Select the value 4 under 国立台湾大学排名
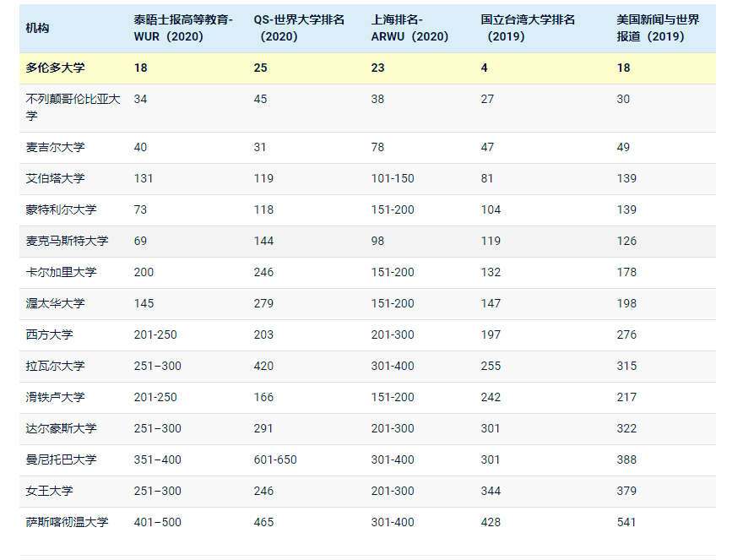Screen dimensions: 732x560 click(x=486, y=67)
